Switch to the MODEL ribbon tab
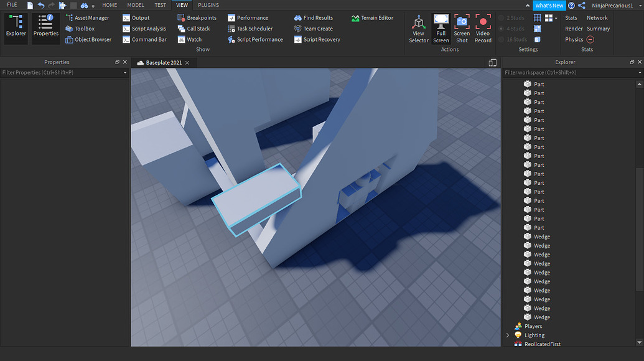Screen dimensions: 644x361 [x=135, y=5]
